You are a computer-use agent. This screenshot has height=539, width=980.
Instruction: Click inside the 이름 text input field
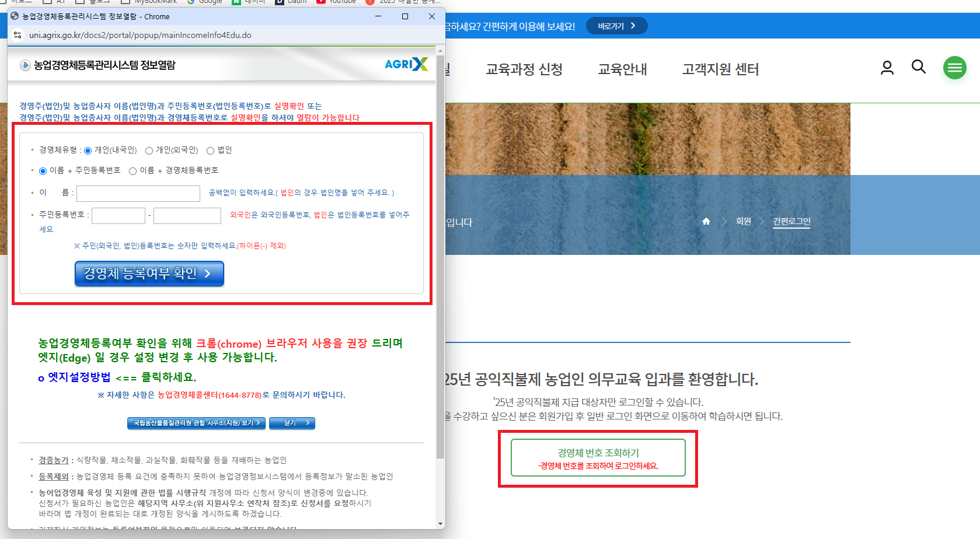coord(138,193)
